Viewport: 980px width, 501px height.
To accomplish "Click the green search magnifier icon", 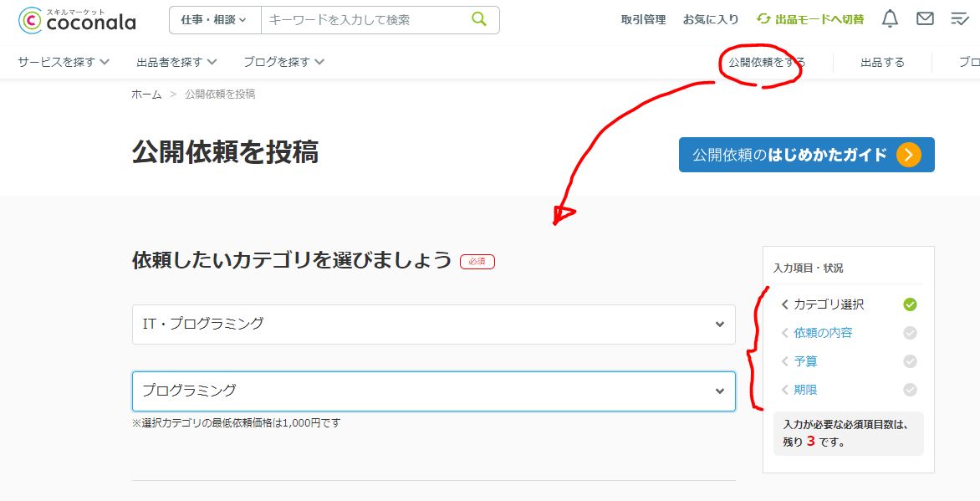I will [x=478, y=19].
